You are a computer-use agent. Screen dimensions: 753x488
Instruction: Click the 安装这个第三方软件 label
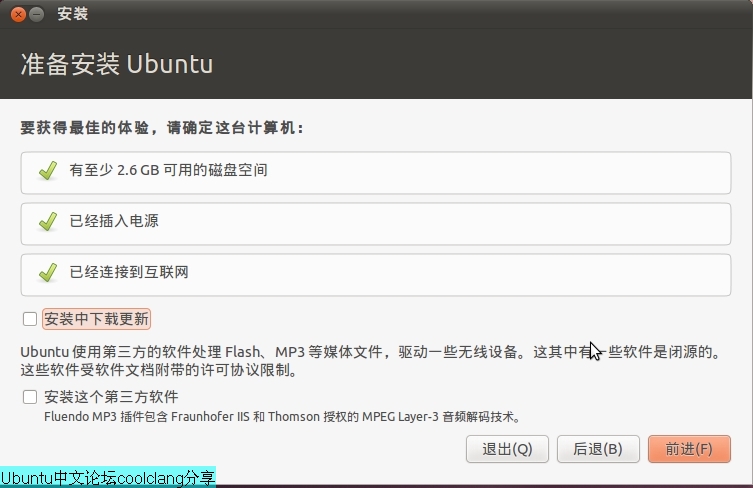pyautogui.click(x=111, y=397)
